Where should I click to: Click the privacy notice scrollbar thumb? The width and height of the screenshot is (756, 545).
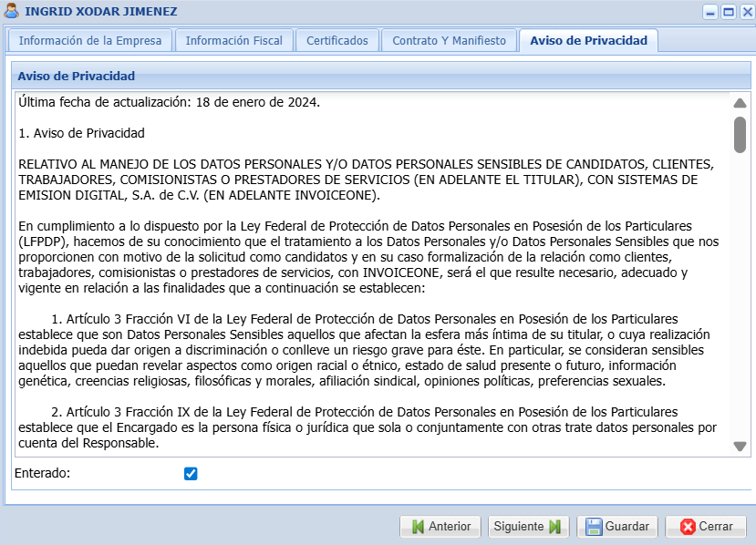point(740,134)
